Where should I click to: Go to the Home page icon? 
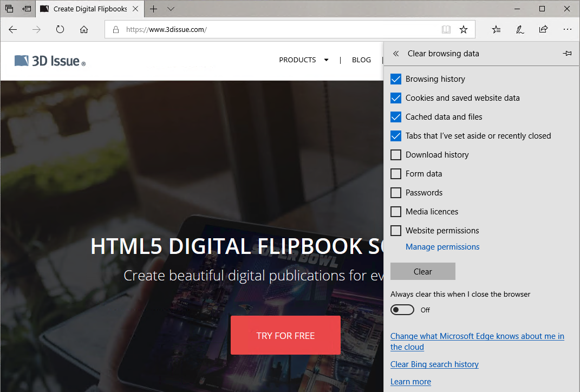(x=84, y=30)
